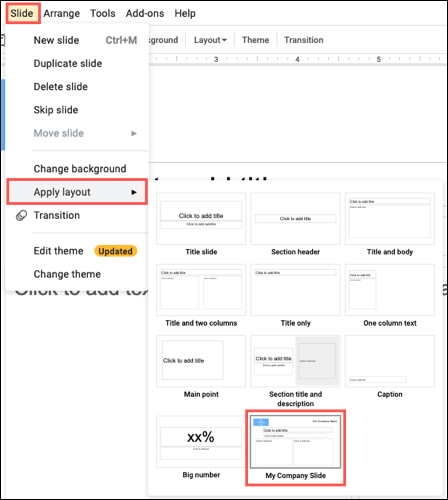Select Skip slide option
The width and height of the screenshot is (448, 500).
77,110
